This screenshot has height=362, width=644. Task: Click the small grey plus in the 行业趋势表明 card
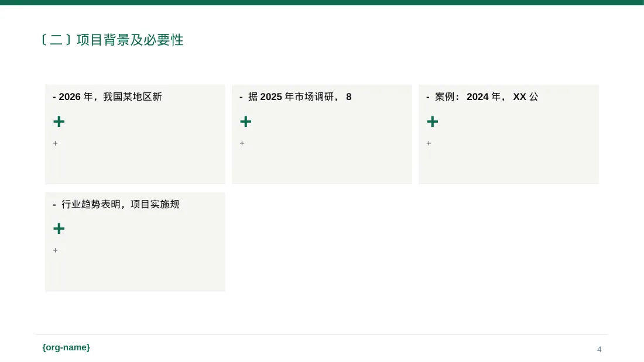pyautogui.click(x=56, y=250)
